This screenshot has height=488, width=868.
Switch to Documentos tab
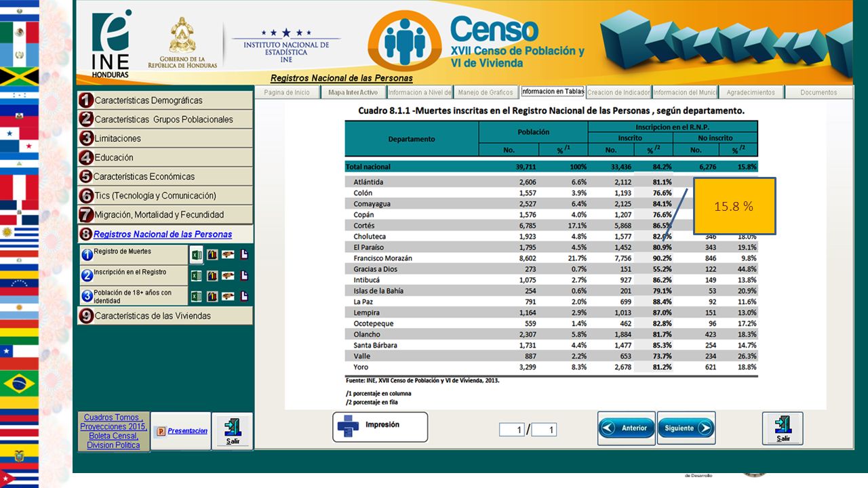[x=818, y=92]
